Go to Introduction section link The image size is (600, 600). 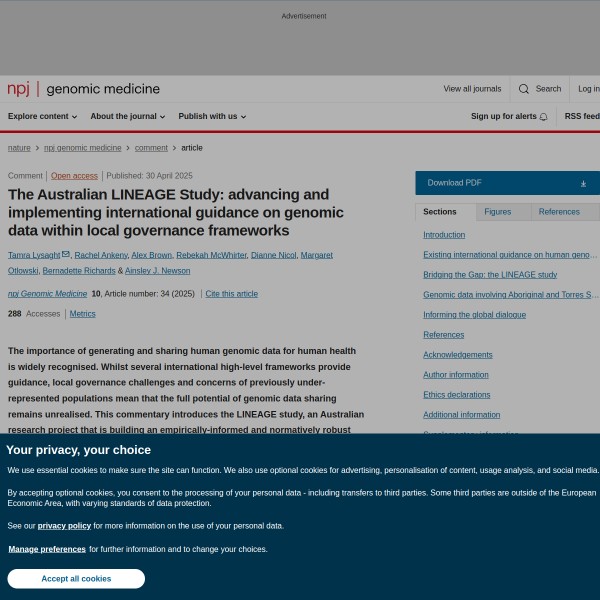point(444,235)
